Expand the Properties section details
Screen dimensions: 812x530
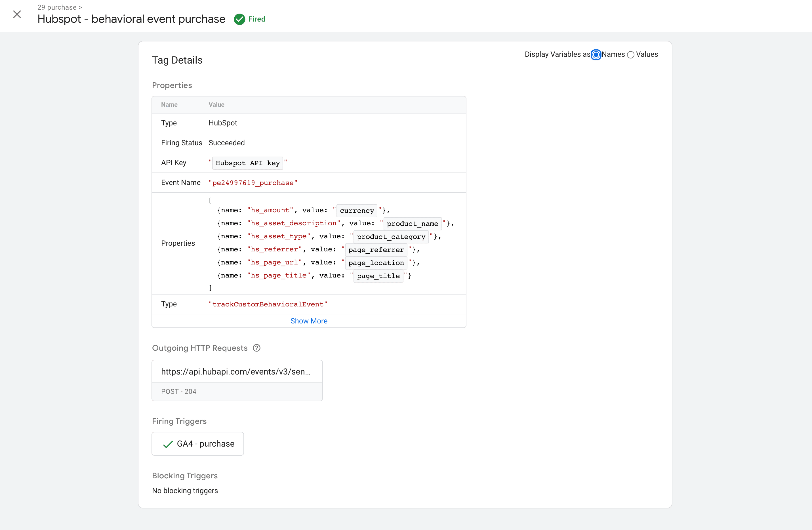(x=308, y=321)
